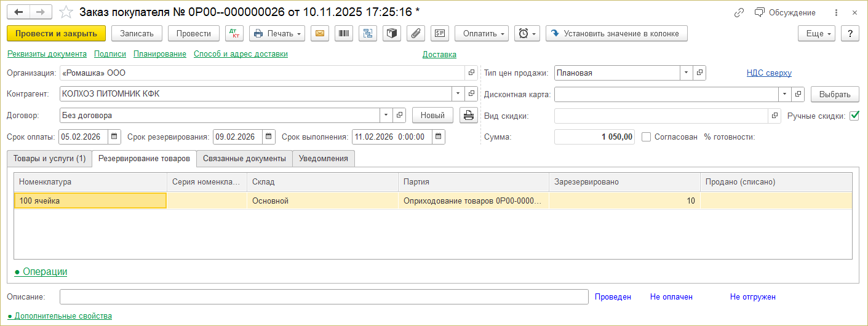Viewport: 868px width, 326px height.
Task: Open the Обсуждение discussion panel
Action: click(x=785, y=12)
